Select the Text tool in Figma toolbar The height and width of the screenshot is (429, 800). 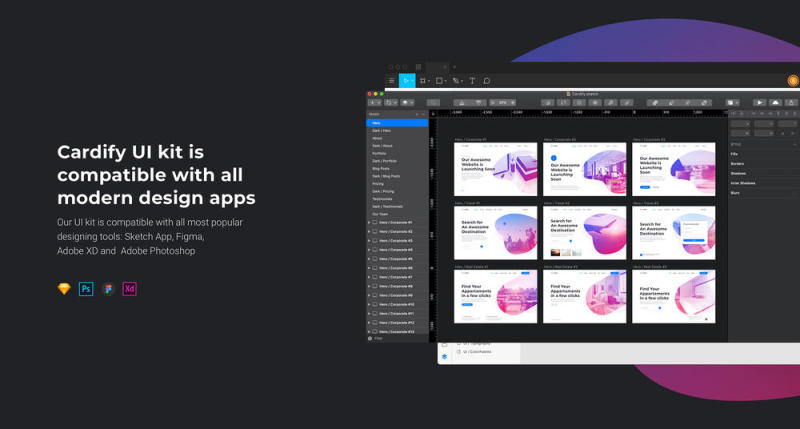click(x=472, y=81)
